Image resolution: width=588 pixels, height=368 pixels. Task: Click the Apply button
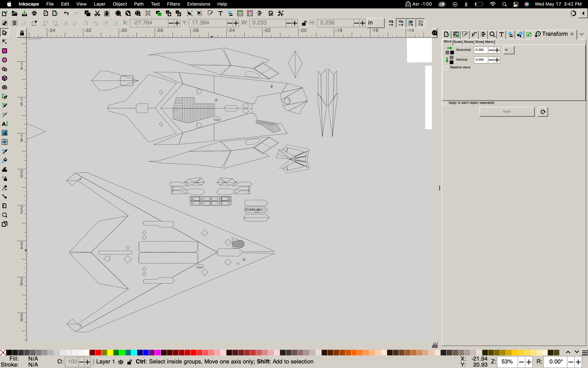[507, 112]
